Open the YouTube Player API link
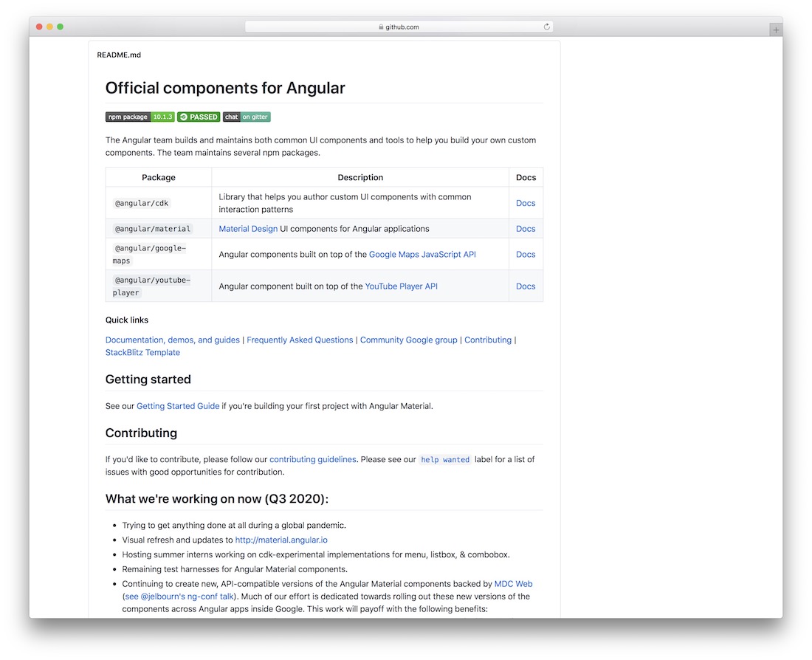Image resolution: width=812 pixels, height=660 pixels. tap(402, 286)
